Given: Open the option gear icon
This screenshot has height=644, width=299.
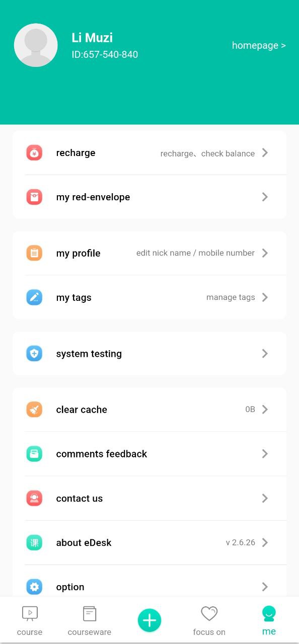Looking at the screenshot, I should click(x=34, y=587).
